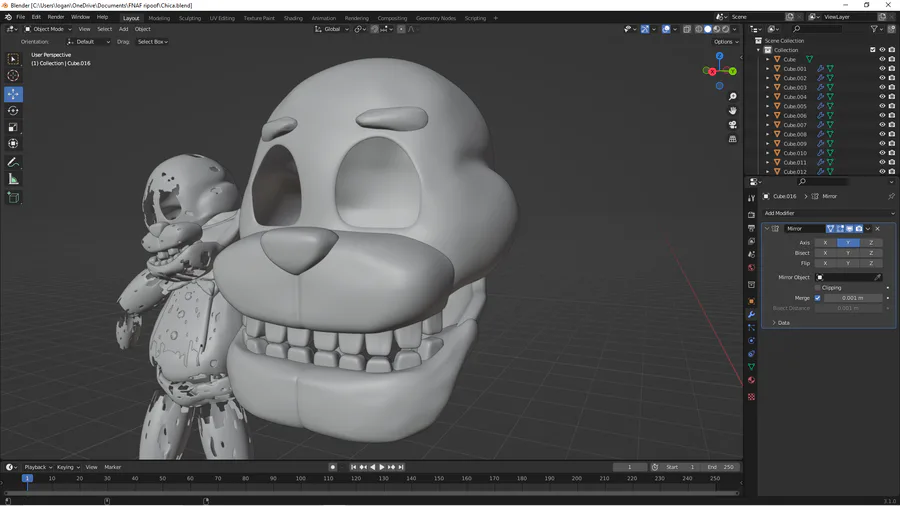Open the World properties tab
The image size is (900, 506).
coord(751,267)
